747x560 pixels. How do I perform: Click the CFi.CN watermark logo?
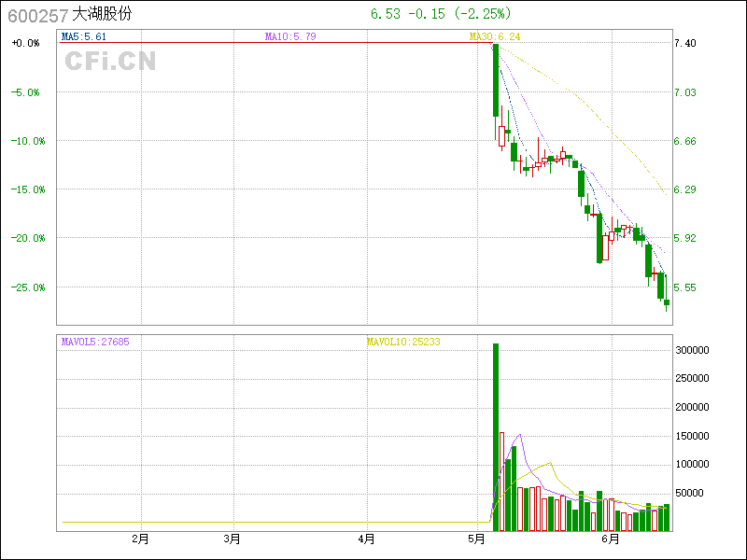109,62
